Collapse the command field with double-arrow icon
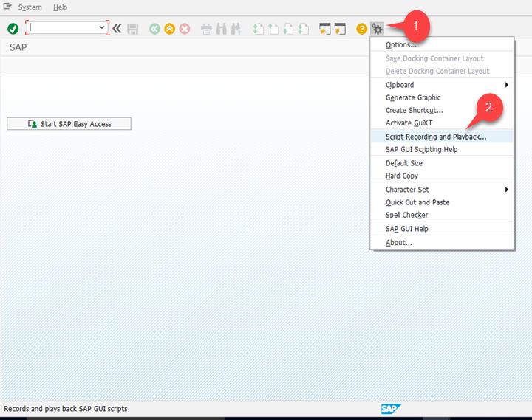Image resolution: width=532 pixels, height=420 pixels. pos(117,29)
